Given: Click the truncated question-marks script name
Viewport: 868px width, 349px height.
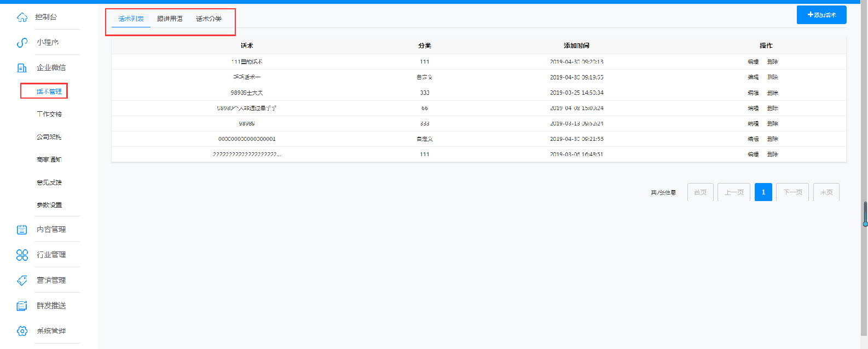Looking at the screenshot, I should [247, 155].
